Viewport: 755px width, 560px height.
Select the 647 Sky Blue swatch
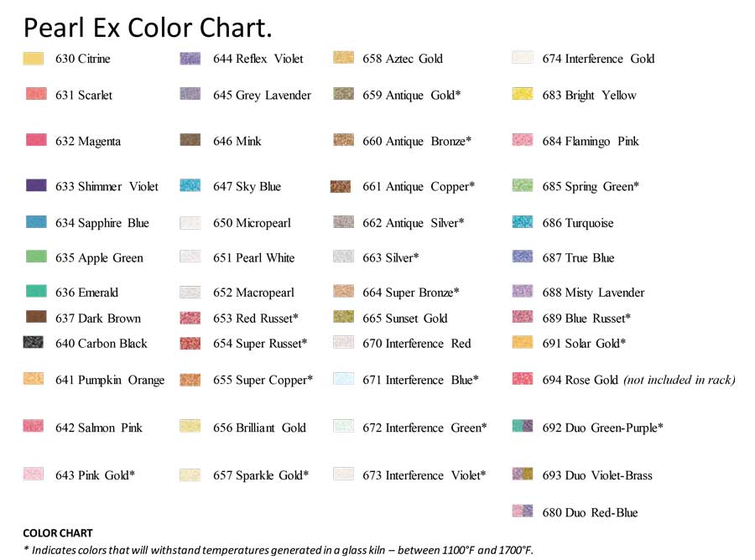(x=190, y=185)
